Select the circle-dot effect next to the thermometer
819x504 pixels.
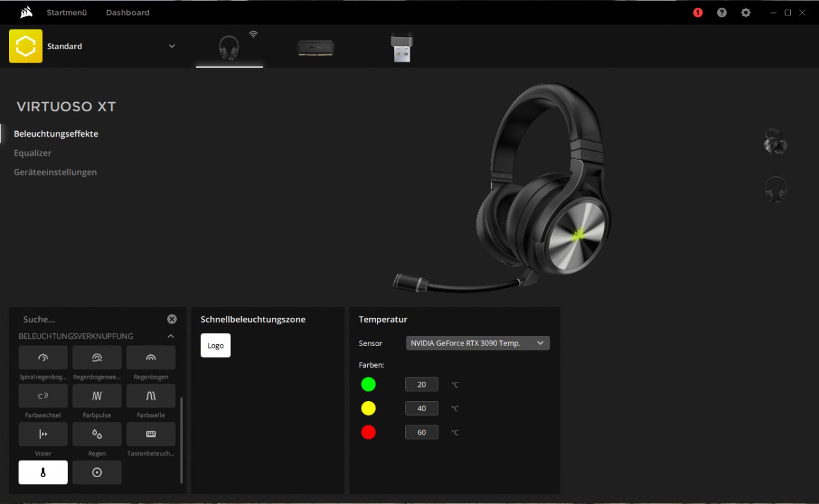coord(97,473)
